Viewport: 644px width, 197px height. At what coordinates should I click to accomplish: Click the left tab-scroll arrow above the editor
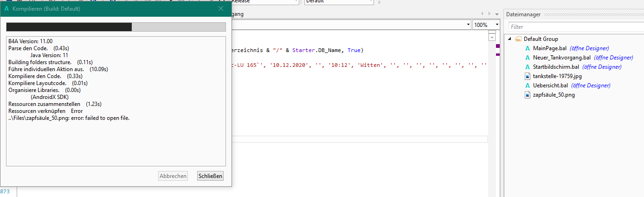[483, 14]
